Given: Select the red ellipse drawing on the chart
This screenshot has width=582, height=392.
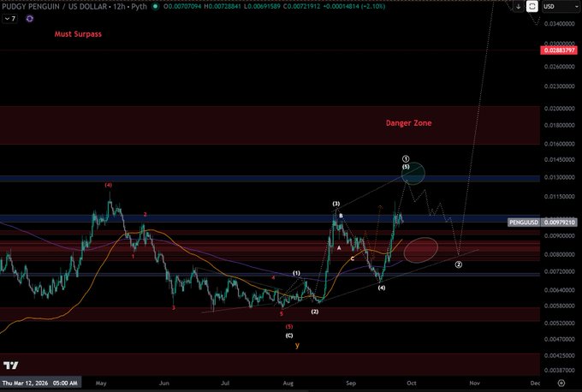Looking at the screenshot, I should pos(420,249).
